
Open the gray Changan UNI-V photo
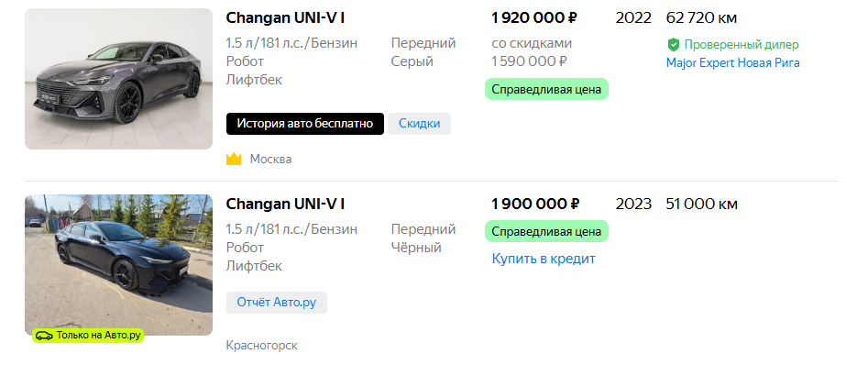[x=118, y=79]
